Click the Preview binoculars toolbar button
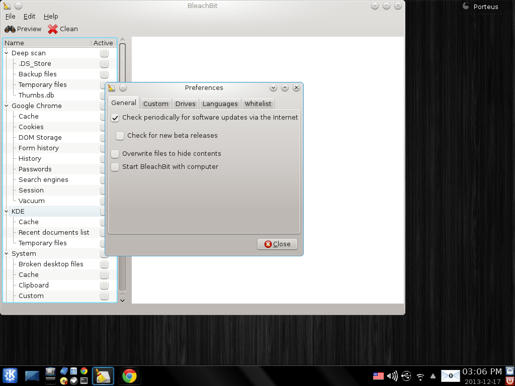Image resolution: width=515 pixels, height=386 pixels. [23, 29]
